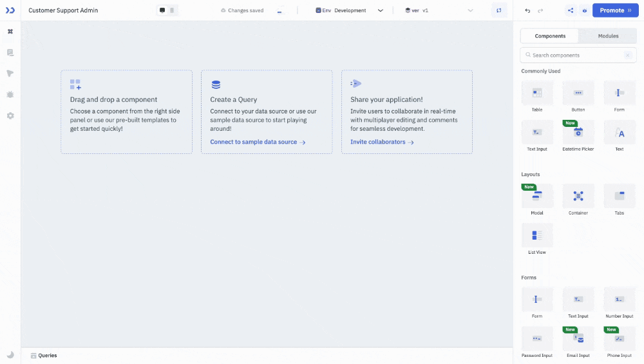
Task: Click the Changes saved status
Action: (242, 10)
